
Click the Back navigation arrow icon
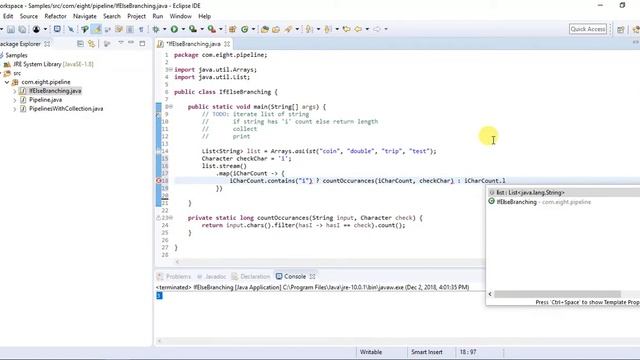(358, 29)
